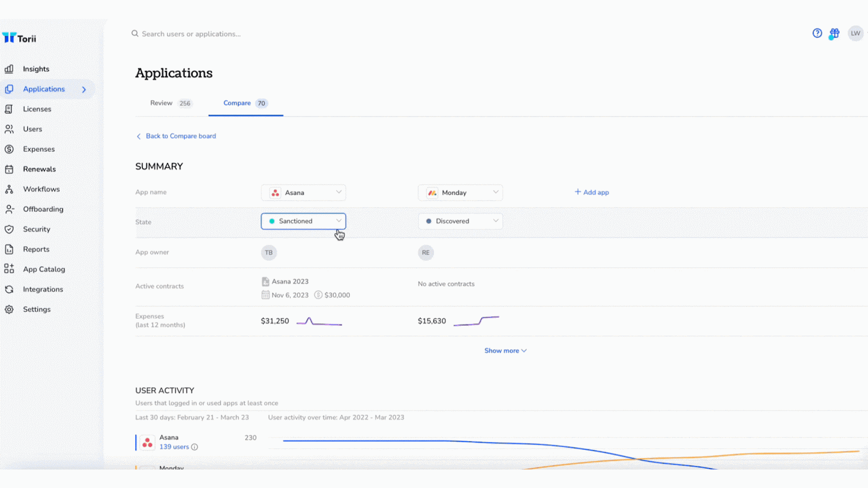Open the gift what's new icon

(834, 34)
